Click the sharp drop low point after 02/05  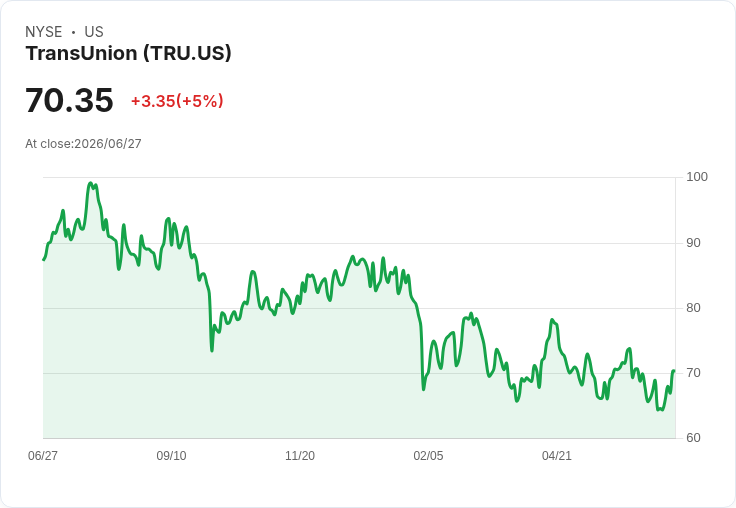point(423,389)
